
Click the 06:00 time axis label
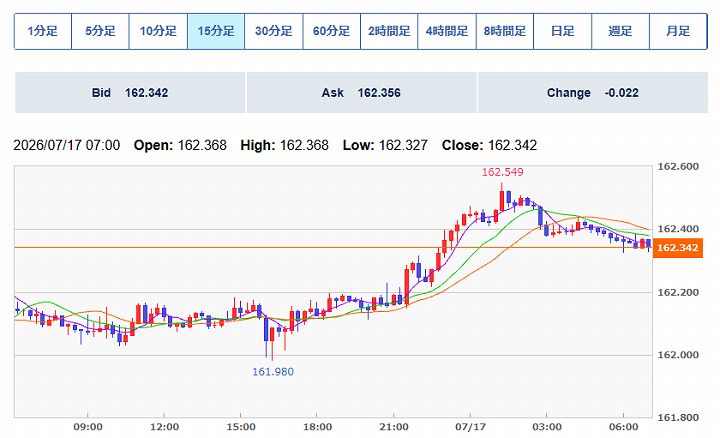tap(623, 427)
